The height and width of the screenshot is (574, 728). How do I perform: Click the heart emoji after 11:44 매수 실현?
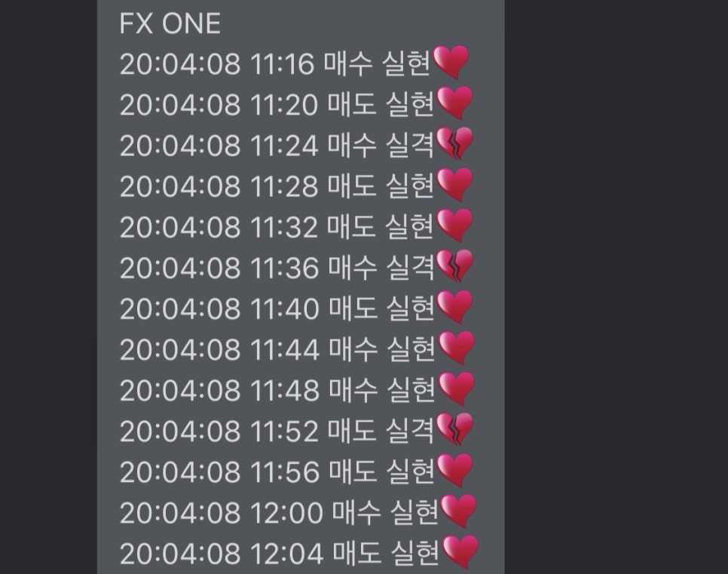point(457,348)
